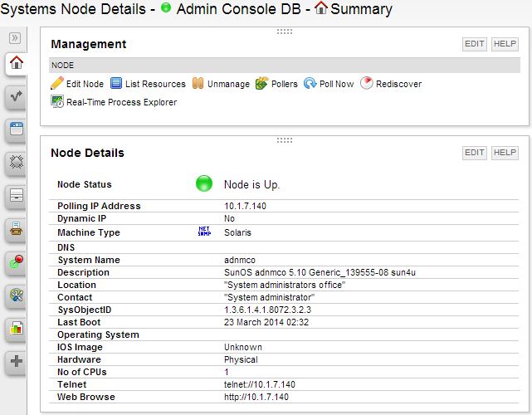Select the Hardware Physical value
The image size is (532, 415).
tap(241, 359)
